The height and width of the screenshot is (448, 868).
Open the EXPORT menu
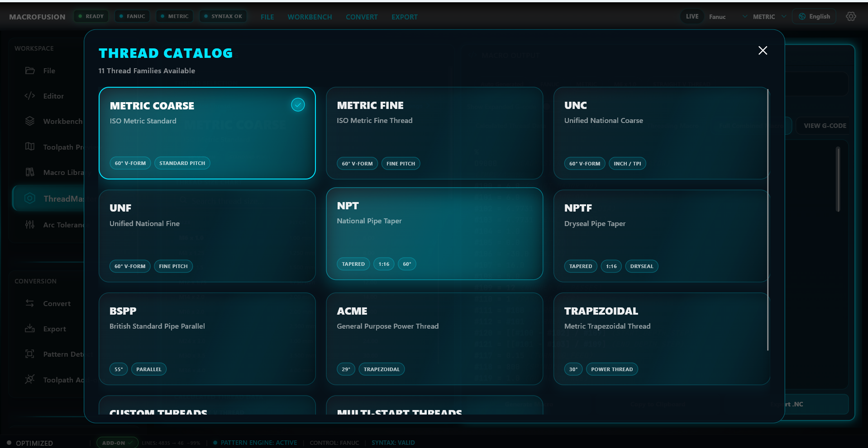click(405, 17)
